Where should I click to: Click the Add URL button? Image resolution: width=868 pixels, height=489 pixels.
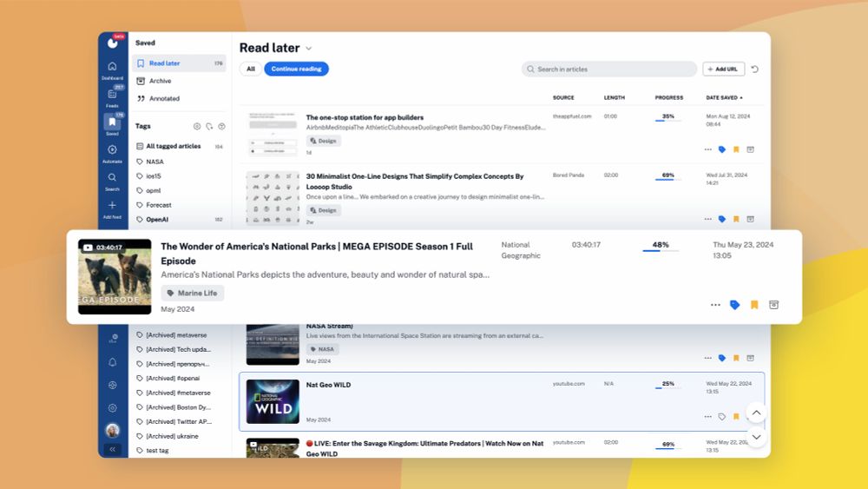click(x=724, y=69)
